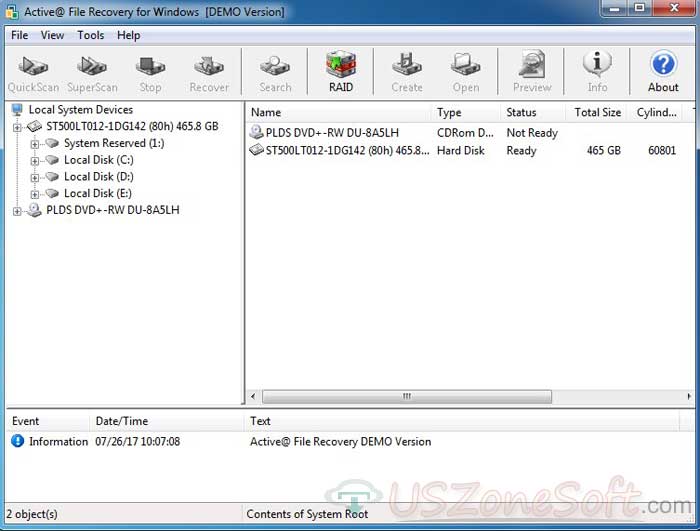Image resolution: width=700 pixels, height=531 pixels.
Task: Open the Preview tool
Action: click(x=532, y=73)
